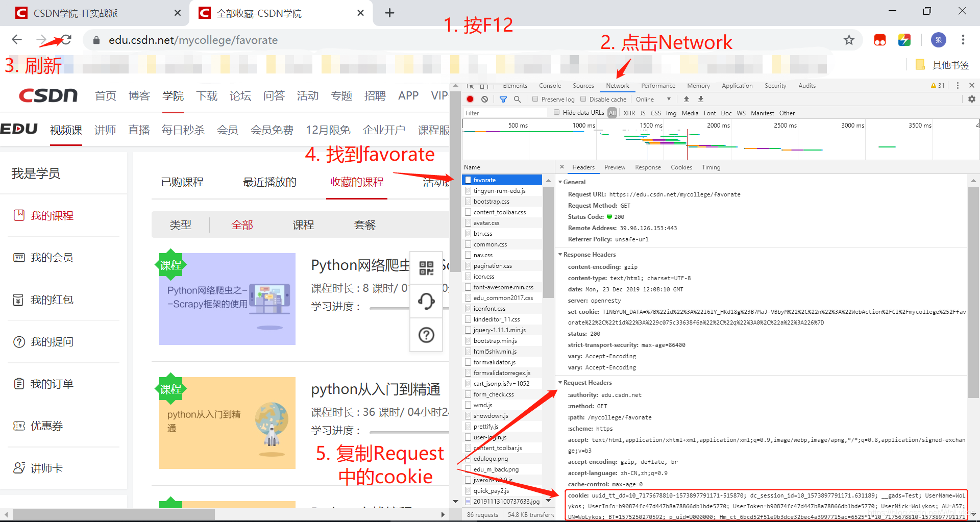Screen dimensions: 980x522
Task: Open the Online throttling dropdown
Action: [653, 99]
